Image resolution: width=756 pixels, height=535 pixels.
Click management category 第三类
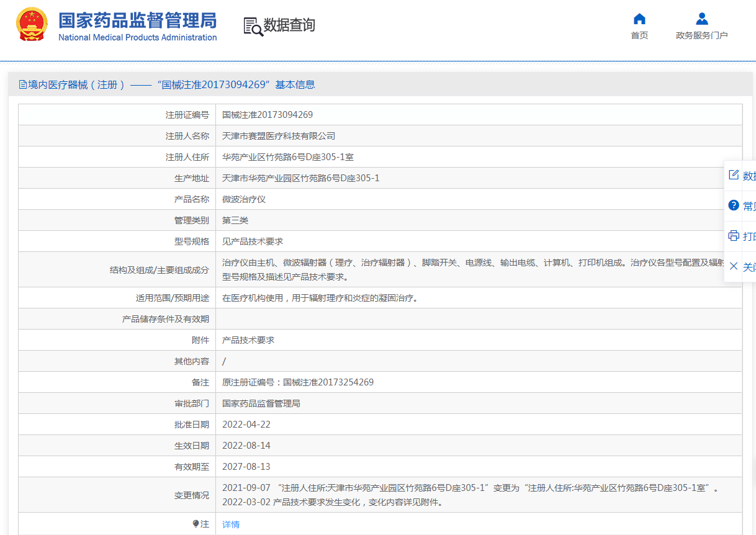tap(235, 220)
